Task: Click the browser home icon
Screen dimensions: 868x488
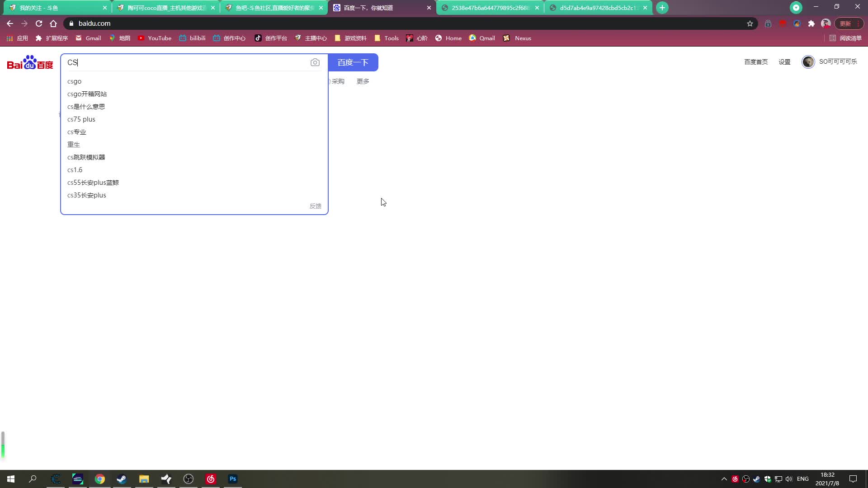Action: pos(53,23)
